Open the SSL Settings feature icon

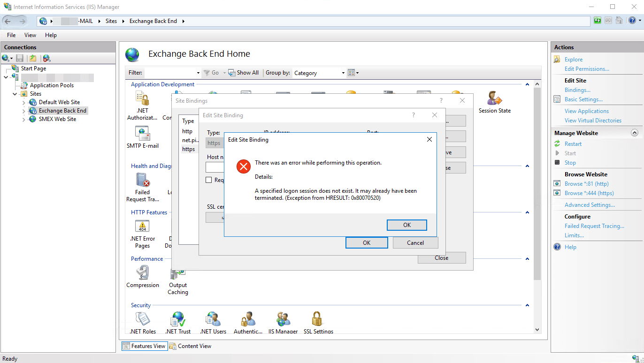pyautogui.click(x=318, y=320)
